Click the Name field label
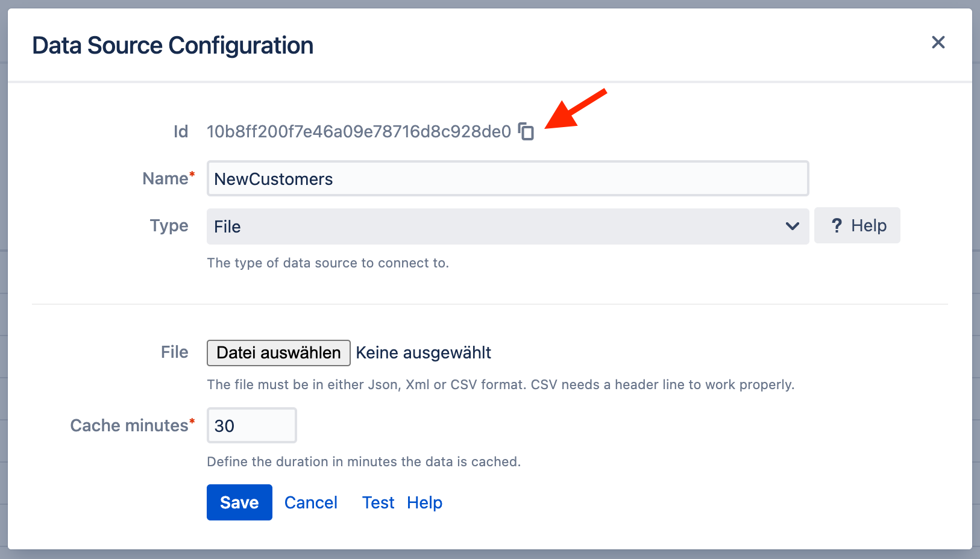The height and width of the screenshot is (559, 980). pyautogui.click(x=165, y=179)
